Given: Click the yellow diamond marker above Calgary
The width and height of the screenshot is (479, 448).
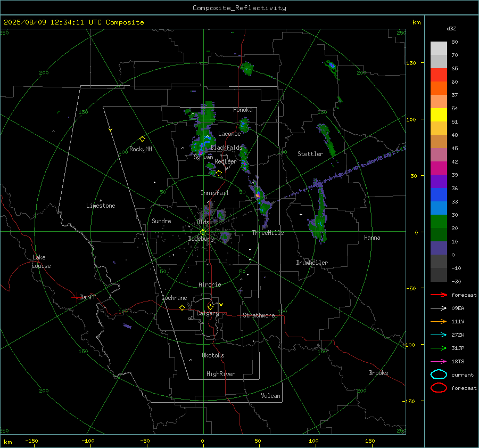Looking at the screenshot, I should click(x=210, y=307).
